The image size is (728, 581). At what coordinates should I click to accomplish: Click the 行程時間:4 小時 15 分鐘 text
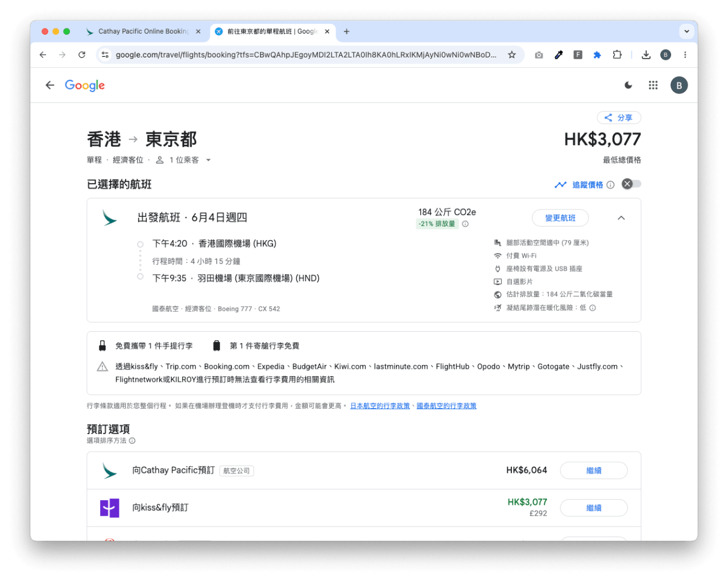pos(196,262)
